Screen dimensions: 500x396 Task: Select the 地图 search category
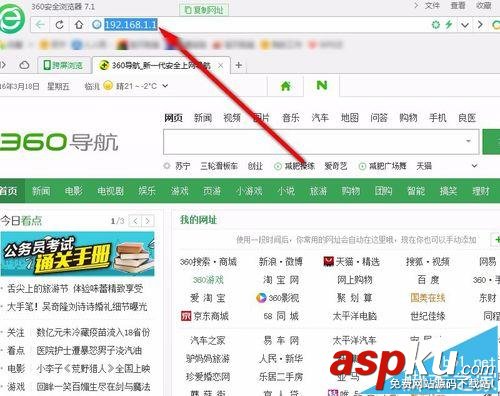pos(349,118)
